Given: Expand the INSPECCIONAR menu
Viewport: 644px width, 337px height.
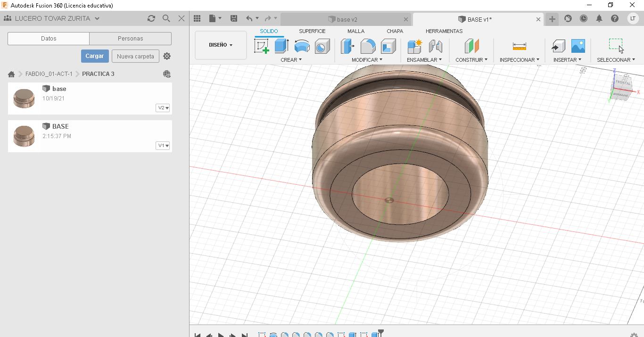Looking at the screenshot, I should (520, 60).
